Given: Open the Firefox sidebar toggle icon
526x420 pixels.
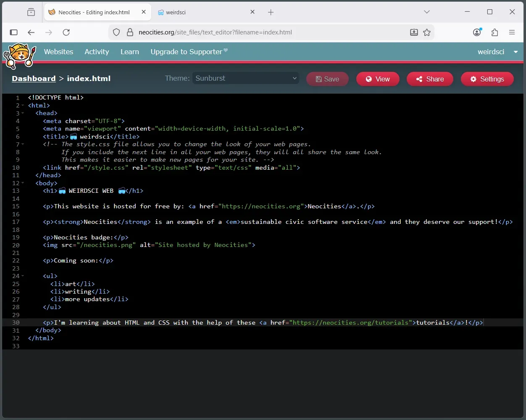Looking at the screenshot, I should [x=13, y=32].
